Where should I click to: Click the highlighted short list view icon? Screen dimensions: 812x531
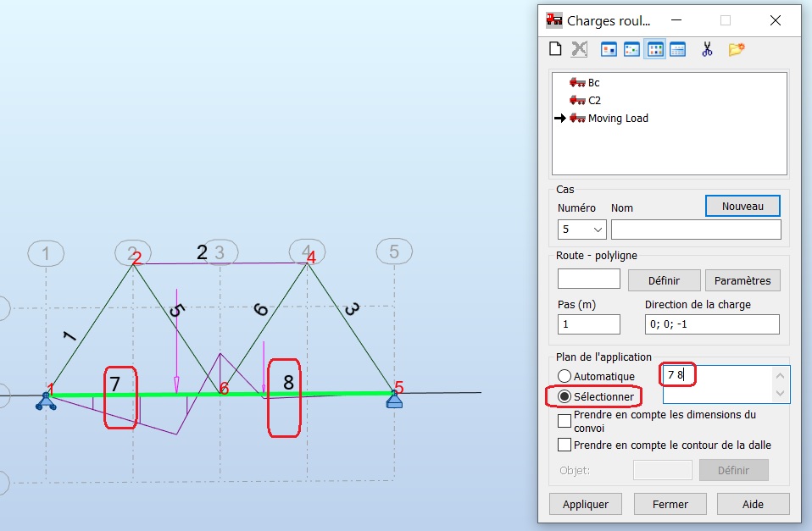(655, 50)
